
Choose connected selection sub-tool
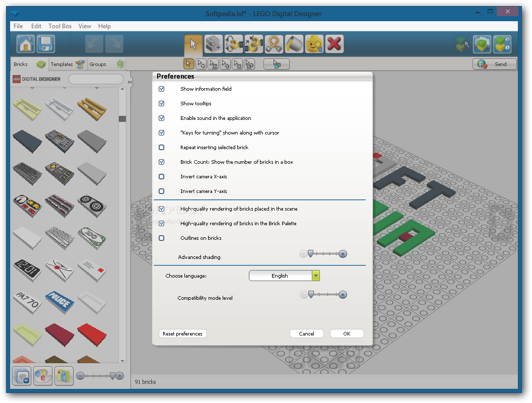tap(213, 64)
